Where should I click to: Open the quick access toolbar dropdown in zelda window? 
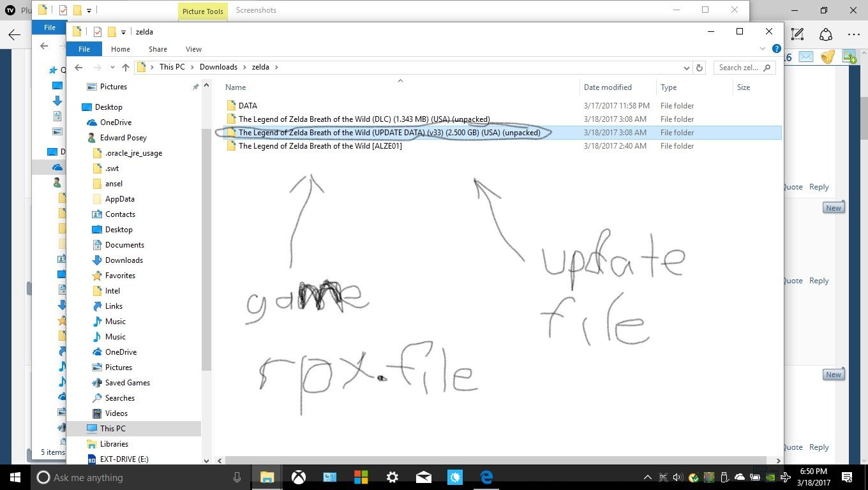[x=123, y=32]
